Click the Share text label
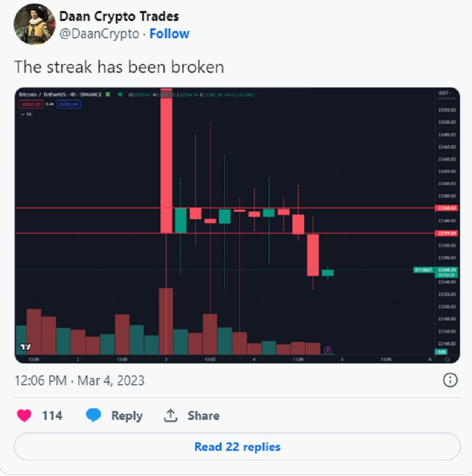 click(203, 416)
